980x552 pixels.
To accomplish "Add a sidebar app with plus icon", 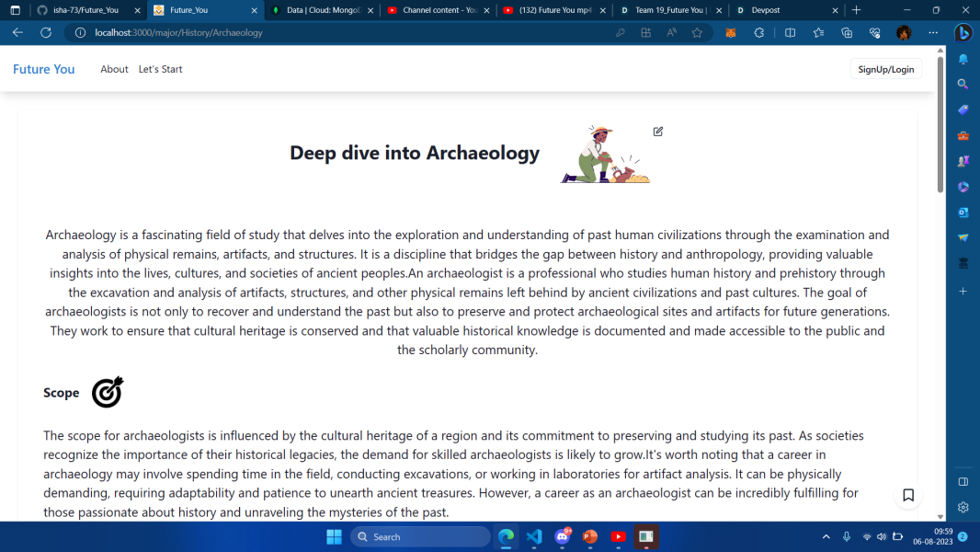I will click(963, 292).
